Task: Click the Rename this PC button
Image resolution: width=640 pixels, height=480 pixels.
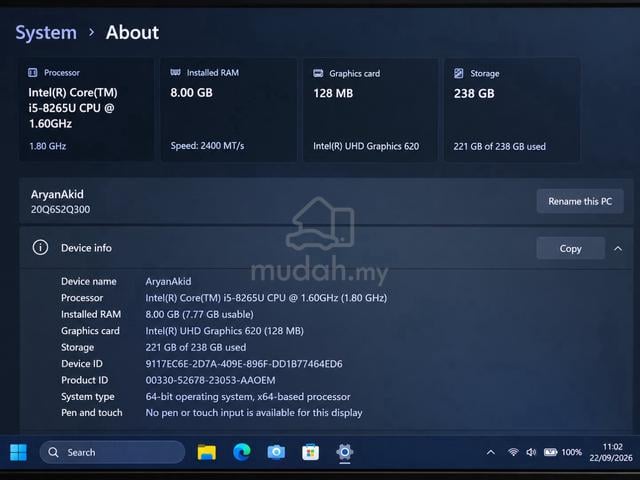Action: point(580,201)
